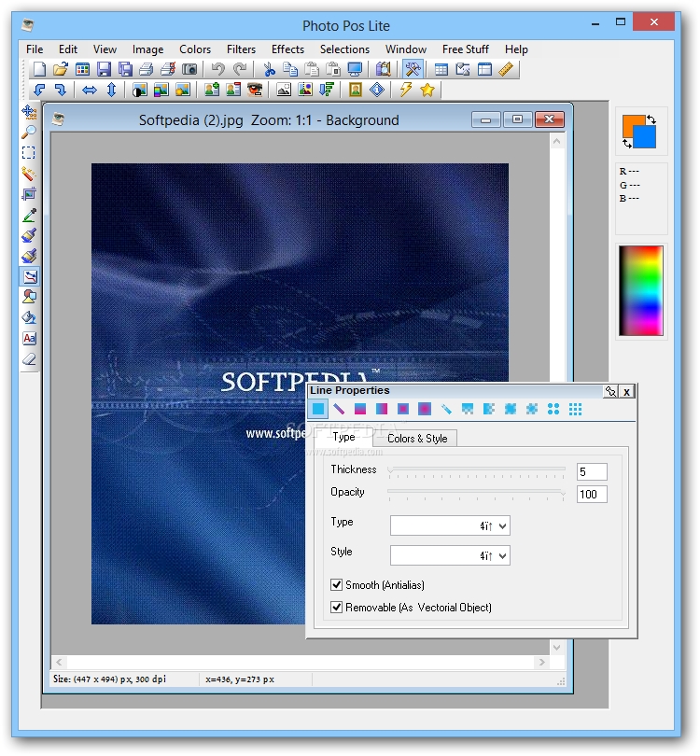Screen dimensions: 700x756
Task: Choose the four-dots pattern fill style
Action: (553, 410)
